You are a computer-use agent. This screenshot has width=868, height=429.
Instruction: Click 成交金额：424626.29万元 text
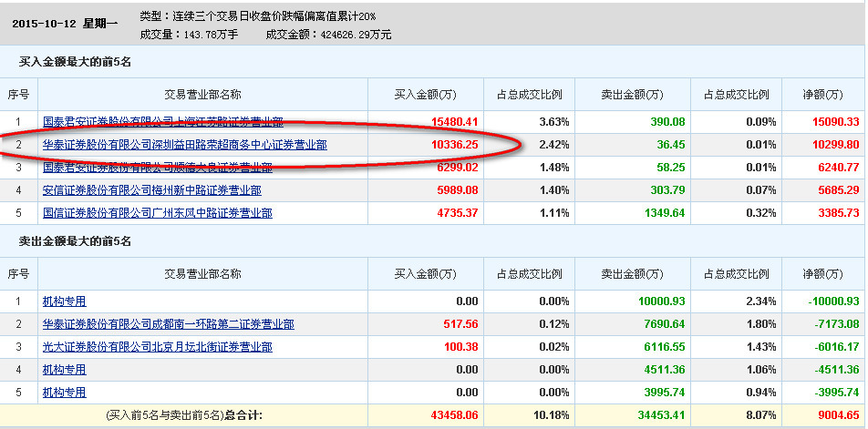coord(328,35)
